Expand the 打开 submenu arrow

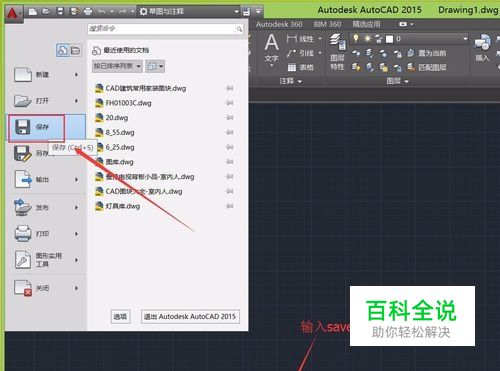tap(76, 101)
